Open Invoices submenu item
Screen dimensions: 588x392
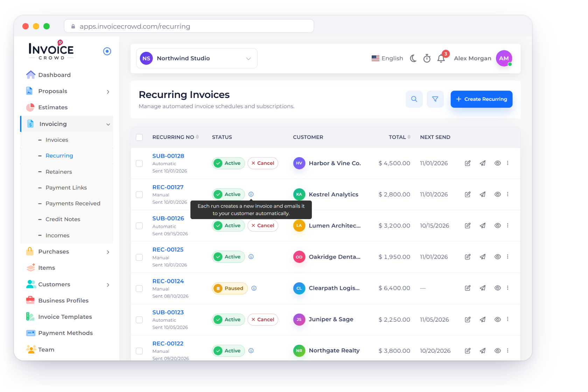pos(57,140)
